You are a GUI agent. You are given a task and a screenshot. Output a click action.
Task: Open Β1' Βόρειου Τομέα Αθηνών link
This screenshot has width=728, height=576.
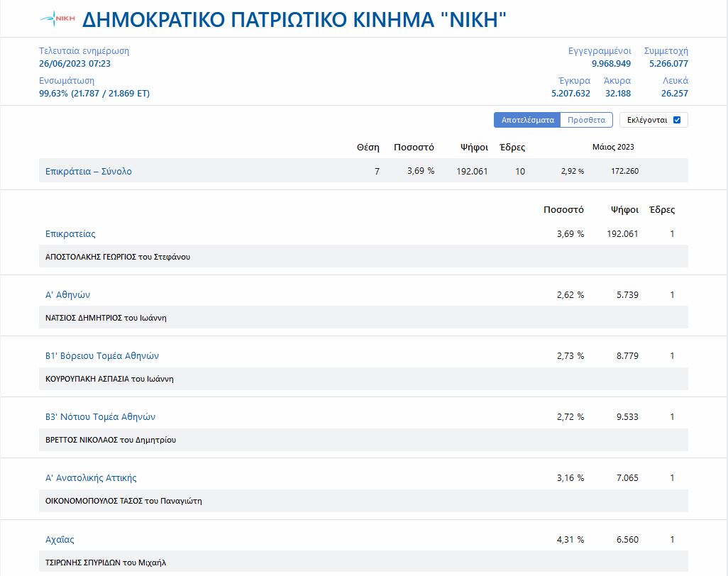coord(102,355)
